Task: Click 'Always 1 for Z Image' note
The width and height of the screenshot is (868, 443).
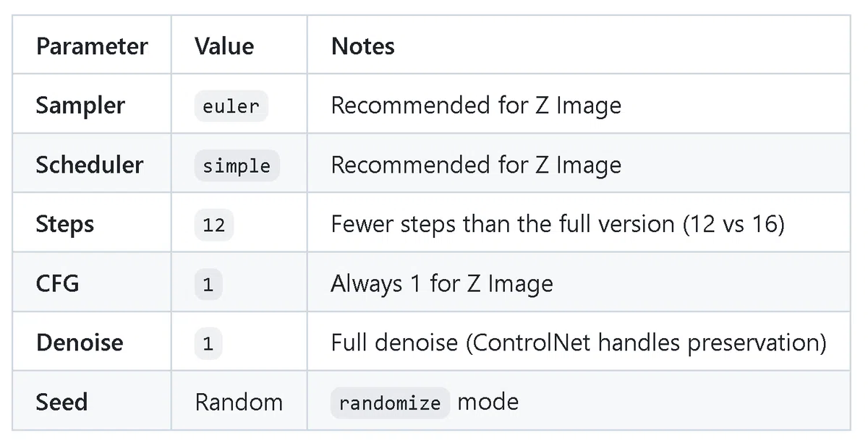Action: click(442, 283)
